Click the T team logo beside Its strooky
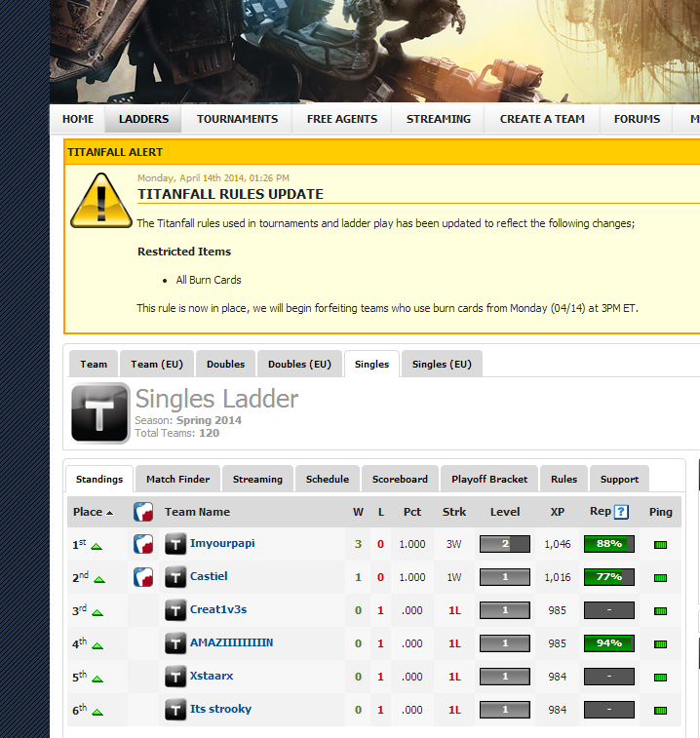Viewport: 700px width, 738px height. pos(175,710)
